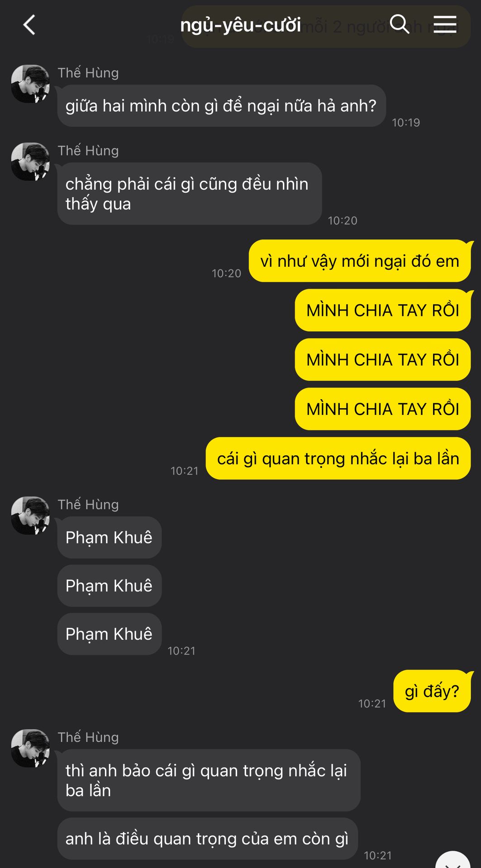Tap the back arrow icon
The image size is (481, 868).
coord(29,25)
